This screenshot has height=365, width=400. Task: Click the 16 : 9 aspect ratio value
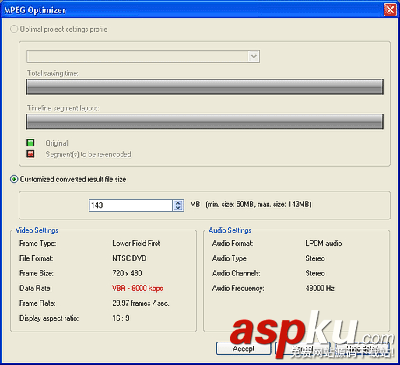[121, 318]
